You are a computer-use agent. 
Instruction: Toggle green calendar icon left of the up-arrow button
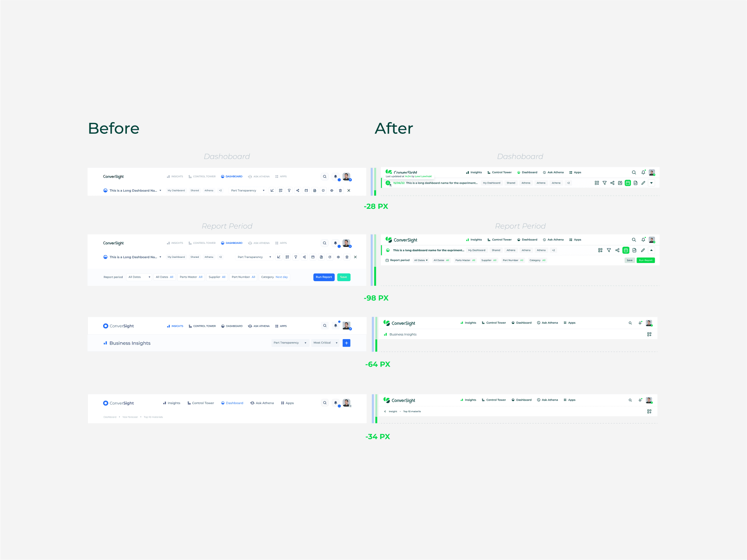pos(626,250)
